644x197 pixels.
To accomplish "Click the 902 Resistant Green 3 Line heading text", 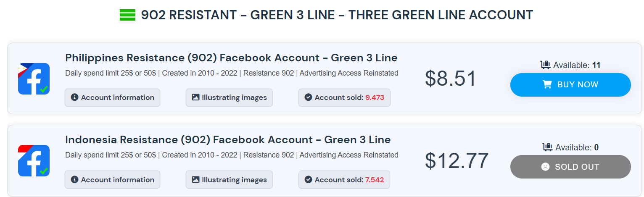I will click(x=337, y=15).
